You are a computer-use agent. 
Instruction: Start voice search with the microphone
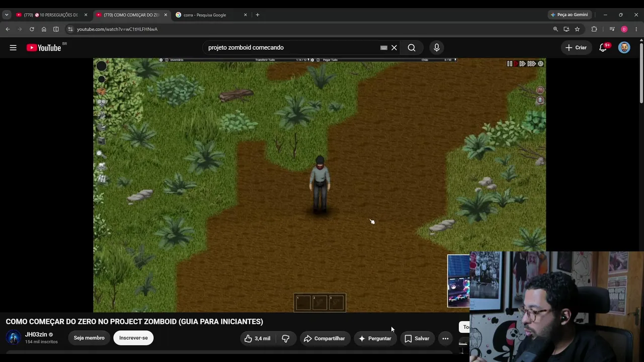pos(437,48)
